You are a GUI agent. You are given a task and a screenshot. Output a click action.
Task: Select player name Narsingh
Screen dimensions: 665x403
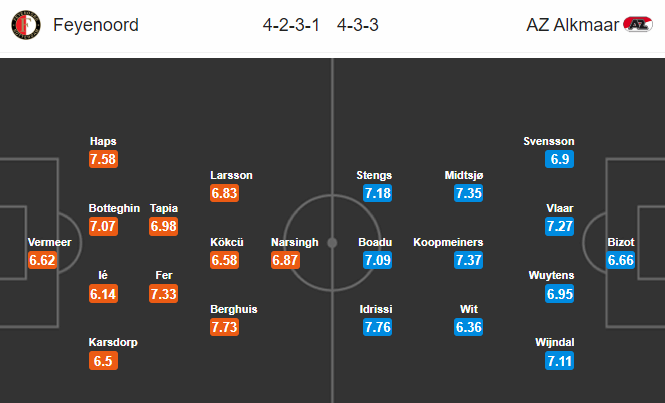point(295,242)
